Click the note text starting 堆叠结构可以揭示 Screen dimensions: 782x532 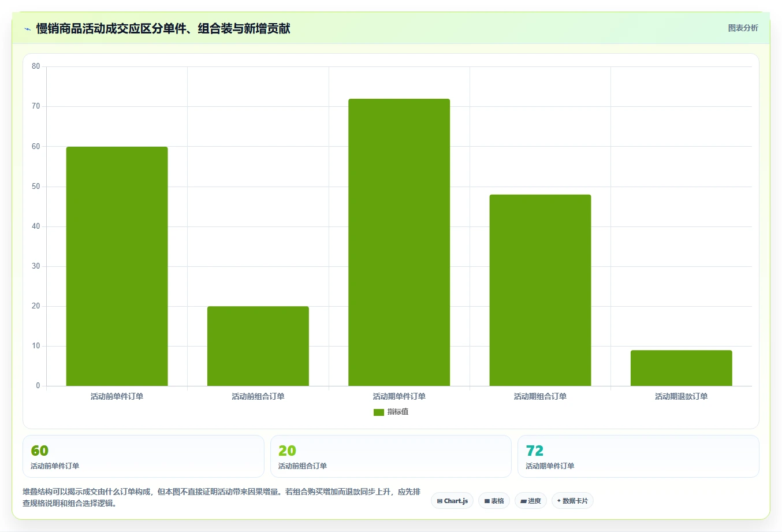pyautogui.click(x=222, y=497)
